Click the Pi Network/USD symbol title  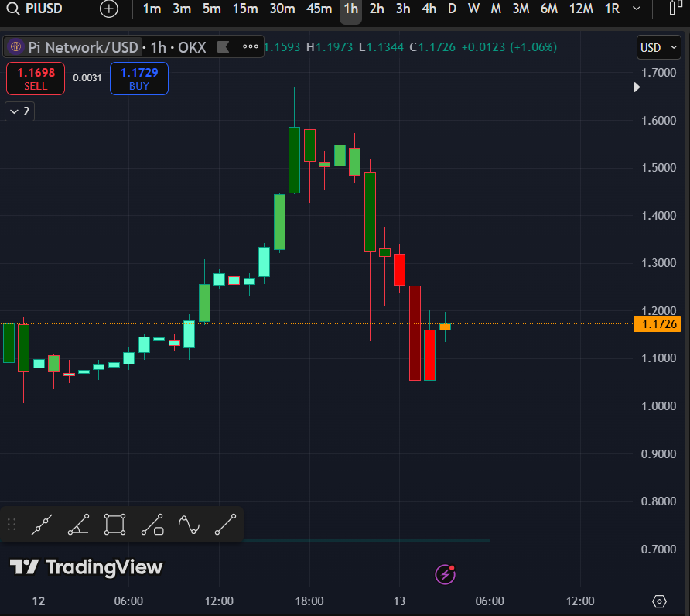tap(84, 47)
